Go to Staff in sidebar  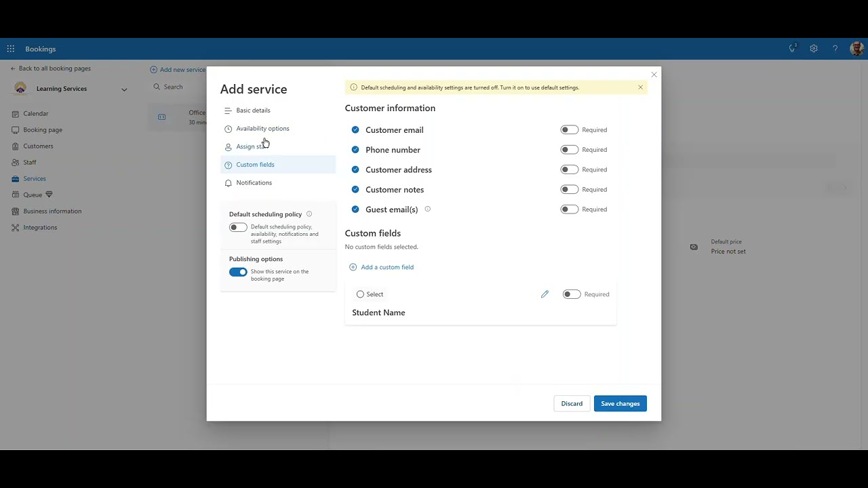[x=30, y=163]
